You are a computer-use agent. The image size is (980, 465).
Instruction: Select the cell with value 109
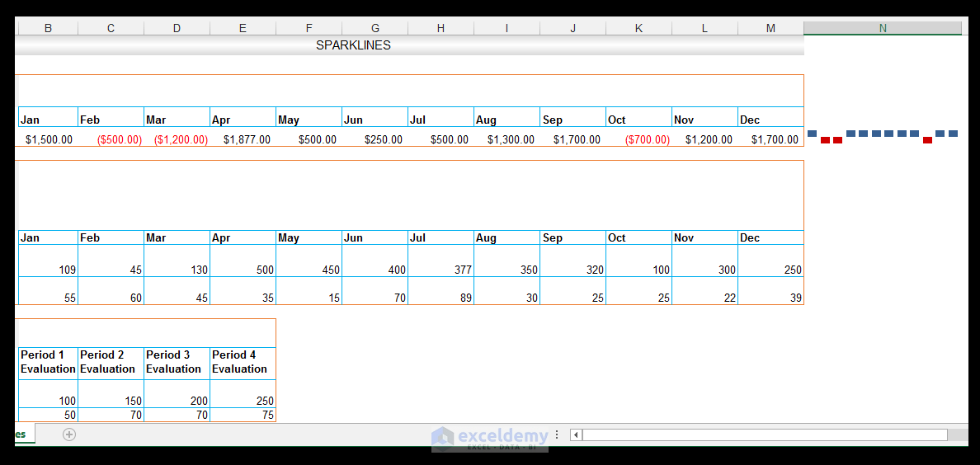[x=48, y=261]
